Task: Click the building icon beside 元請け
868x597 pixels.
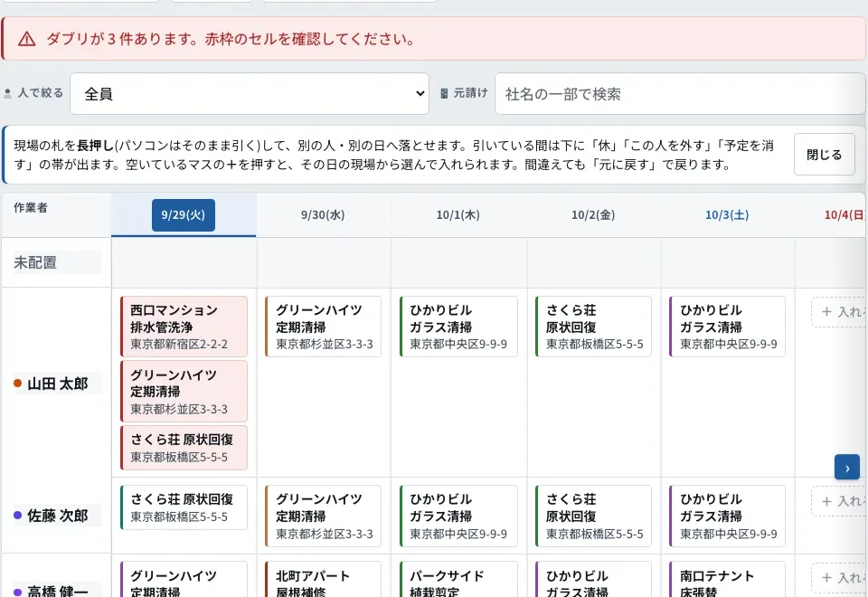Action: tap(444, 93)
